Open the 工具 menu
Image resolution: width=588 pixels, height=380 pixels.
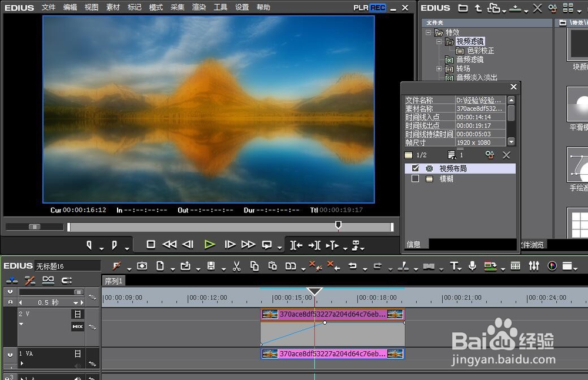coord(220,7)
